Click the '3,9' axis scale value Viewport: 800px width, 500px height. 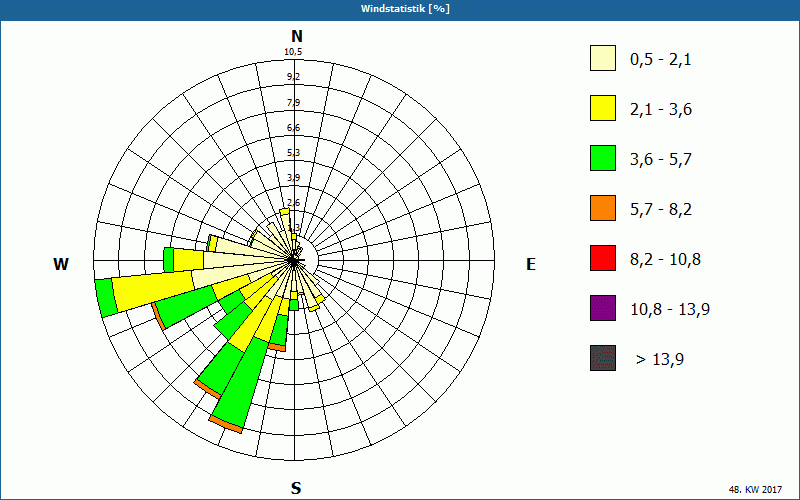click(293, 178)
